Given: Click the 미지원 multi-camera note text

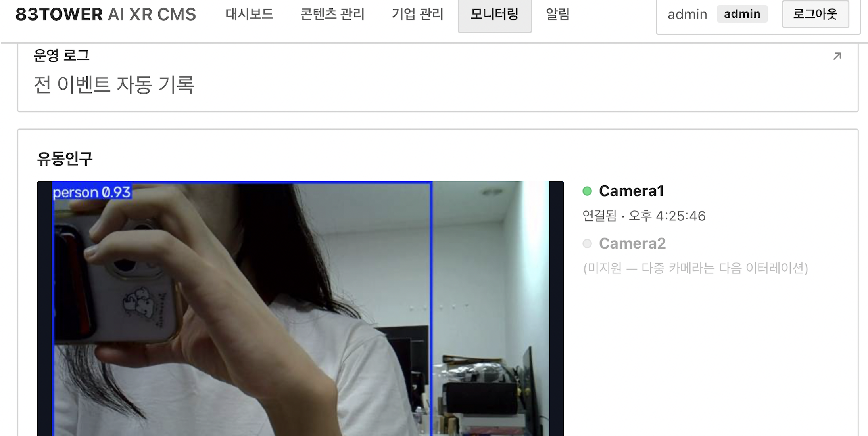Looking at the screenshot, I should point(695,268).
